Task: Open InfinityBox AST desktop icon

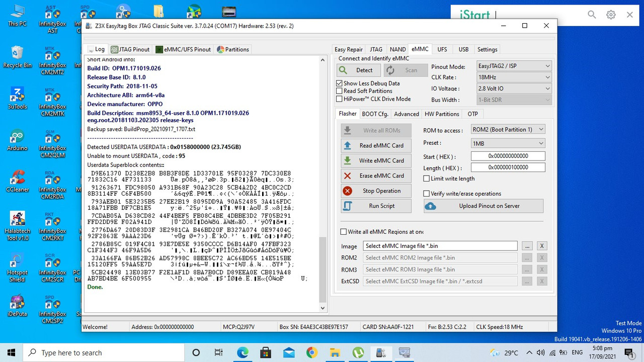Action: point(52,19)
